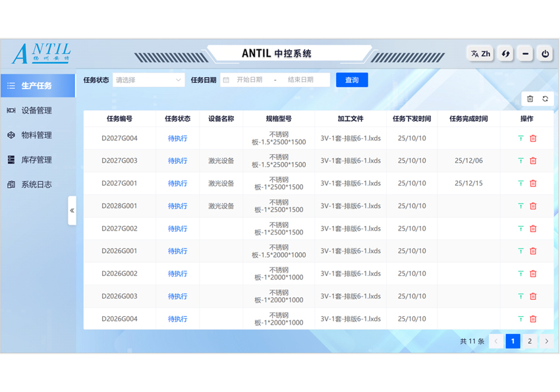The image size is (560, 392).
Task: Click the 开始日期 start date field
Action: [x=250, y=80]
